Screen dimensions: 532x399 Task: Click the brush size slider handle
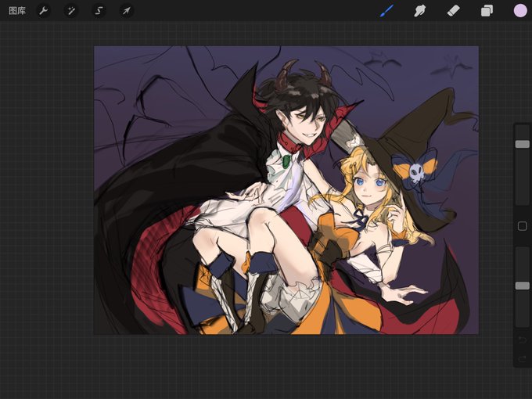click(523, 144)
